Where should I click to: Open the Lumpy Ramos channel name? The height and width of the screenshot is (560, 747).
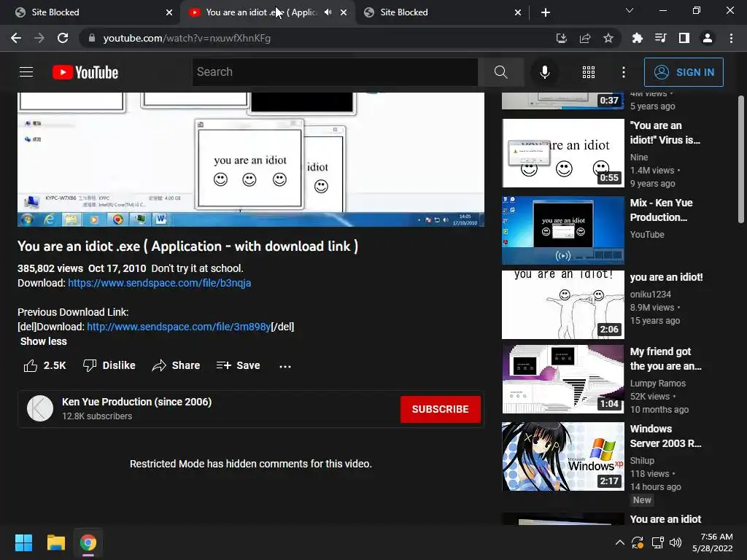(657, 384)
